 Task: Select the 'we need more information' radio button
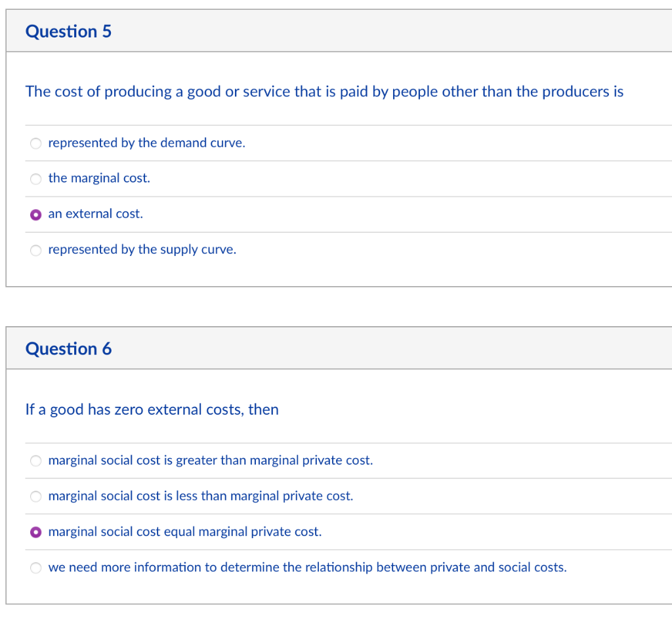pos(37,568)
